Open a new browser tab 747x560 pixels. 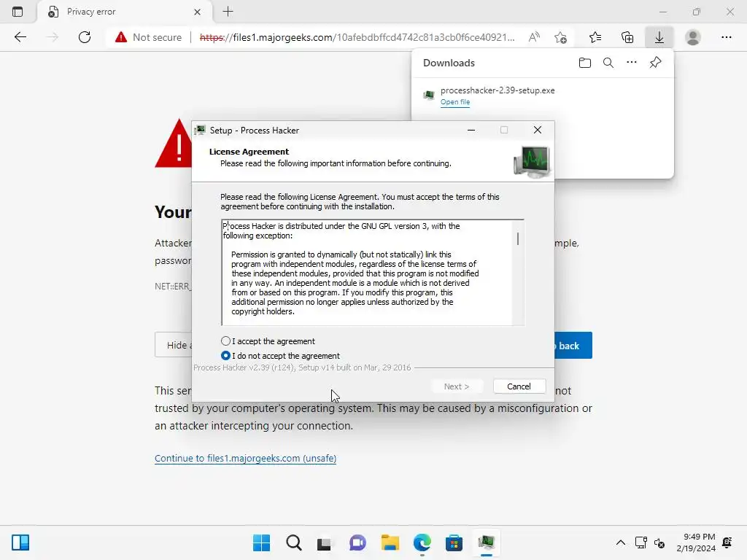228,12
